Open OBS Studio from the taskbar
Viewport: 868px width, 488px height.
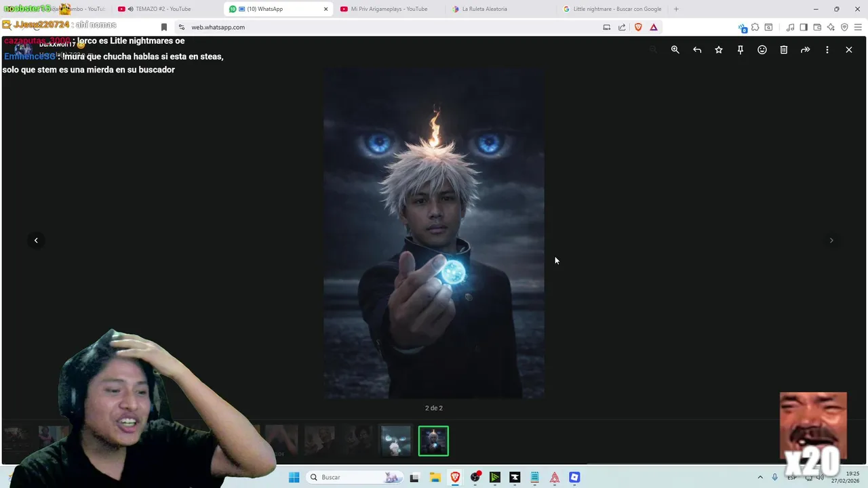click(475, 477)
